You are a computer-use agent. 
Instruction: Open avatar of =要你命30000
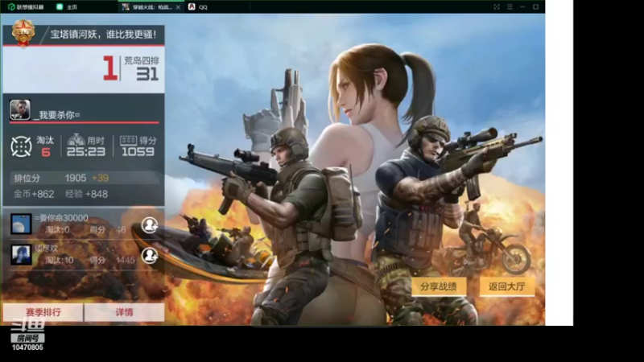pos(21,224)
